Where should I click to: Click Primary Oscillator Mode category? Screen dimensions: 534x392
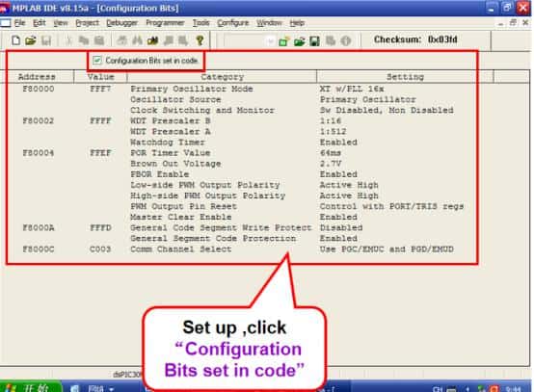(192, 89)
